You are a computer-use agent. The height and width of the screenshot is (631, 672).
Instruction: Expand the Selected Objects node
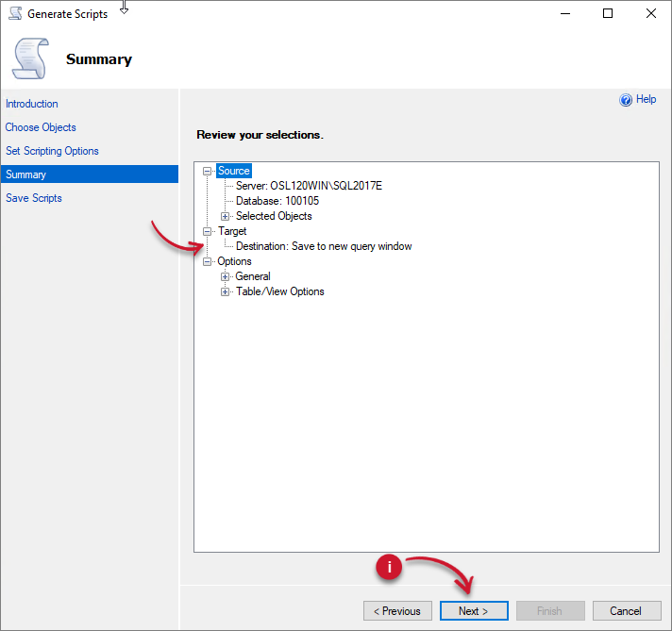pyautogui.click(x=225, y=216)
